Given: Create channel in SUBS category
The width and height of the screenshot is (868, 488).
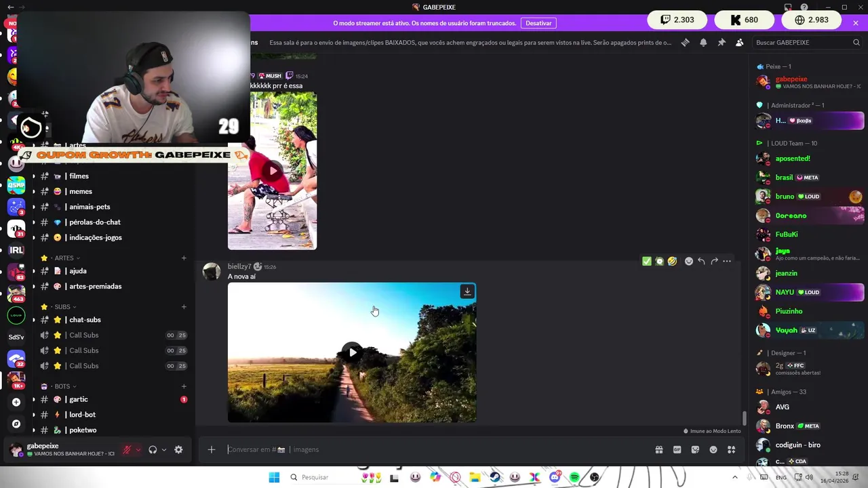Looking at the screenshot, I should [184, 306].
